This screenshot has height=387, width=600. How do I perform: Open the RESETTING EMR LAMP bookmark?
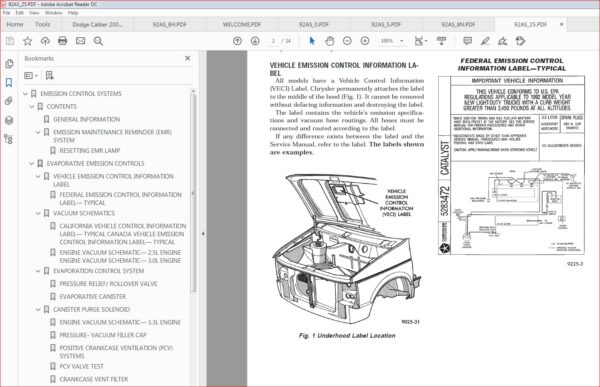click(90, 150)
